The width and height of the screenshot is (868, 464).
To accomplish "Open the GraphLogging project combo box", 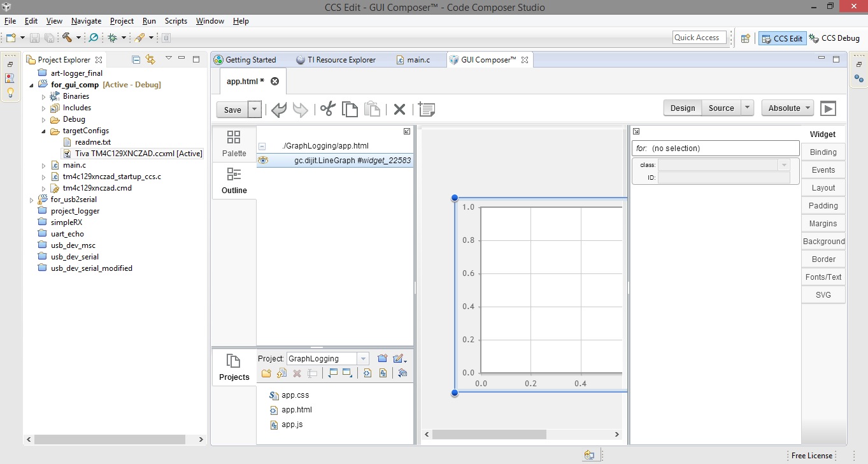I will point(327,359).
